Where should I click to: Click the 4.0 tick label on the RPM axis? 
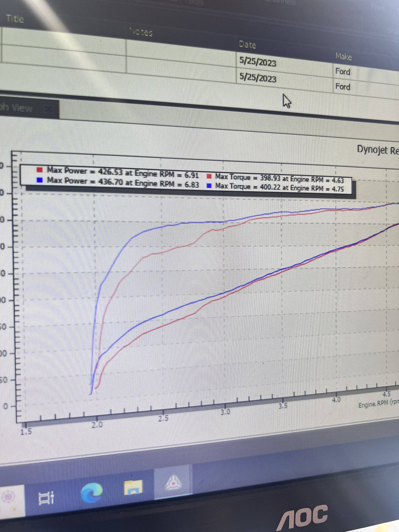[x=336, y=400]
